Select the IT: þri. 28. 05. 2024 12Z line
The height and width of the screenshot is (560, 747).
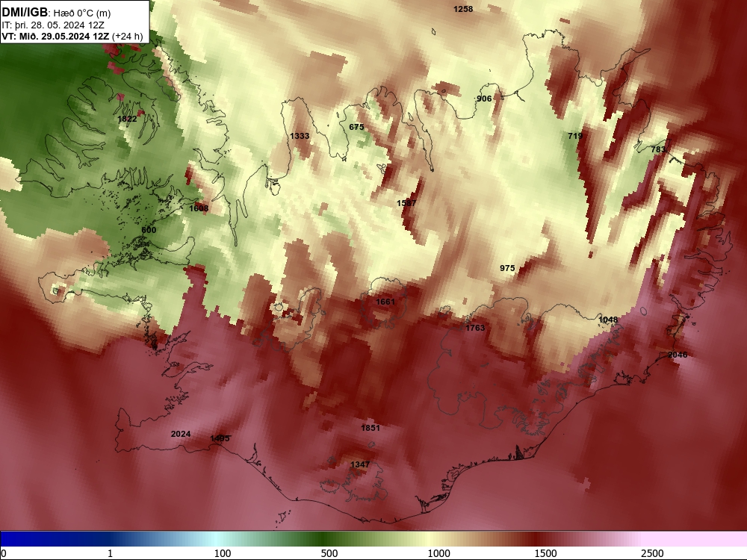[53, 25]
